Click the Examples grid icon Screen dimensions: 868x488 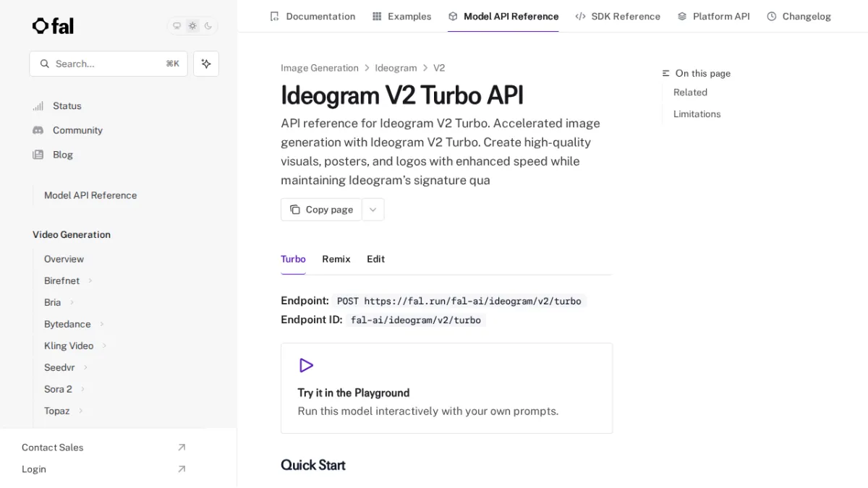click(x=377, y=16)
